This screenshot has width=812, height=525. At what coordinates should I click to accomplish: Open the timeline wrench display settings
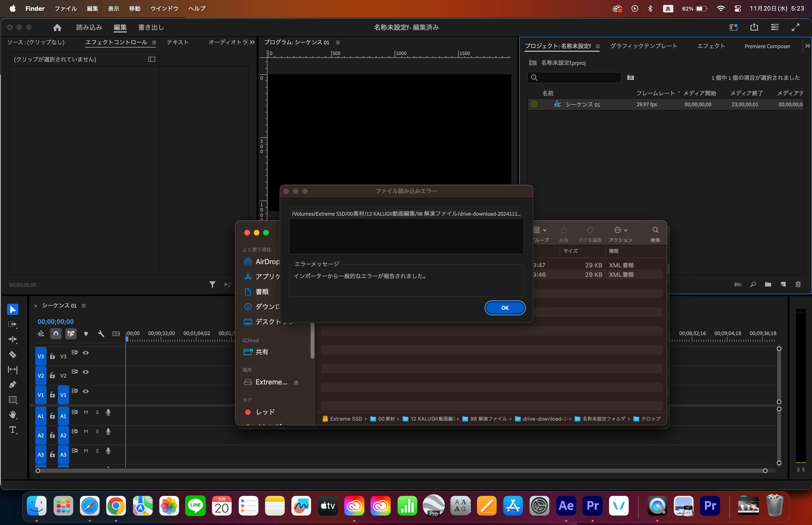[x=101, y=334]
